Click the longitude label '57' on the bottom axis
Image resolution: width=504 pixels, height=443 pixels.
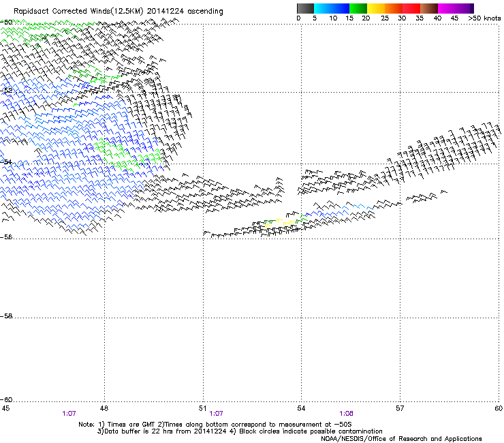click(x=400, y=408)
